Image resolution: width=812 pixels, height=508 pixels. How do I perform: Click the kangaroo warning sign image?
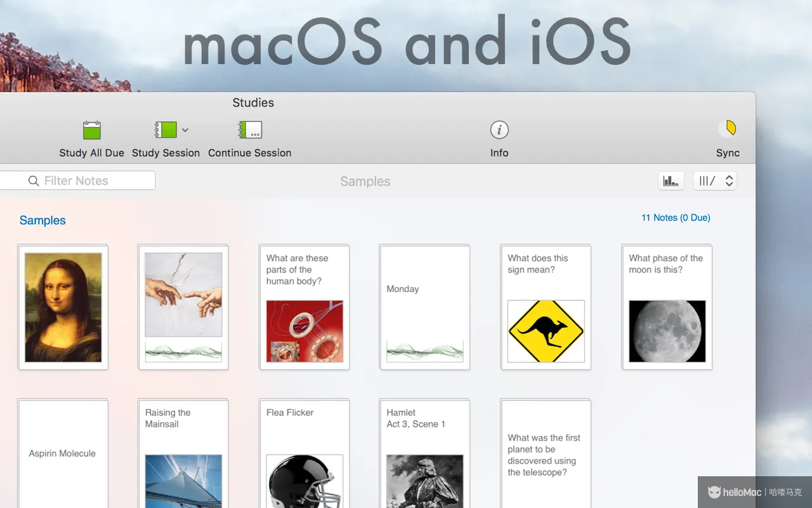click(546, 331)
